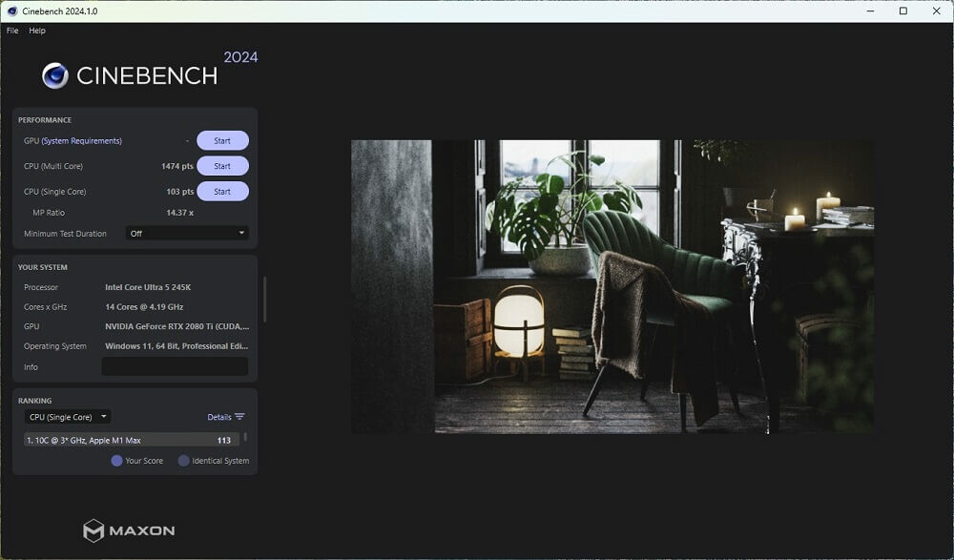Open the GPU System Requirements link

(x=81, y=140)
